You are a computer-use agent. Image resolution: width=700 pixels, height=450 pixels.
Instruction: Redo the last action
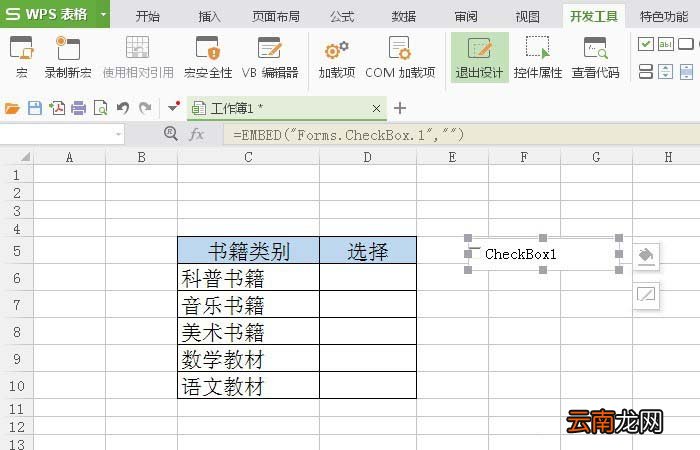pyautogui.click(x=145, y=108)
